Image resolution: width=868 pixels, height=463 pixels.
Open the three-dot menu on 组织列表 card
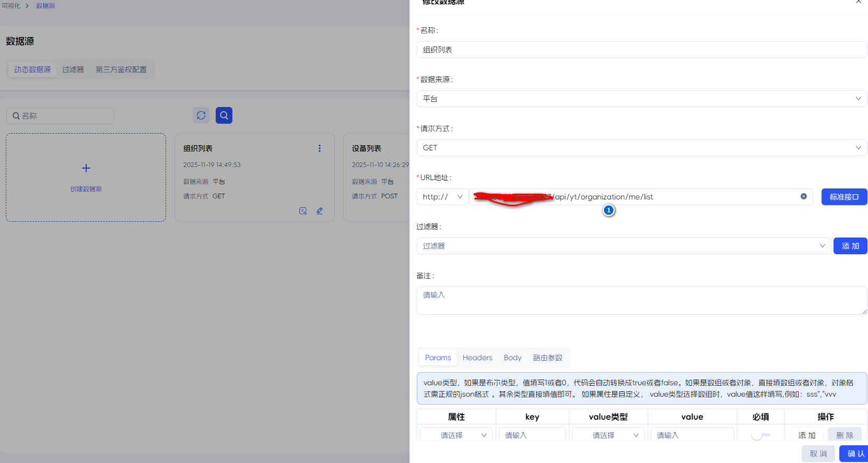(320, 148)
